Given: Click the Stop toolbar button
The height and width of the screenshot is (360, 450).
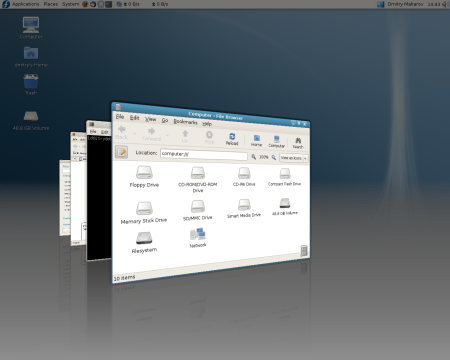Looking at the screenshot, I should click(209, 137).
